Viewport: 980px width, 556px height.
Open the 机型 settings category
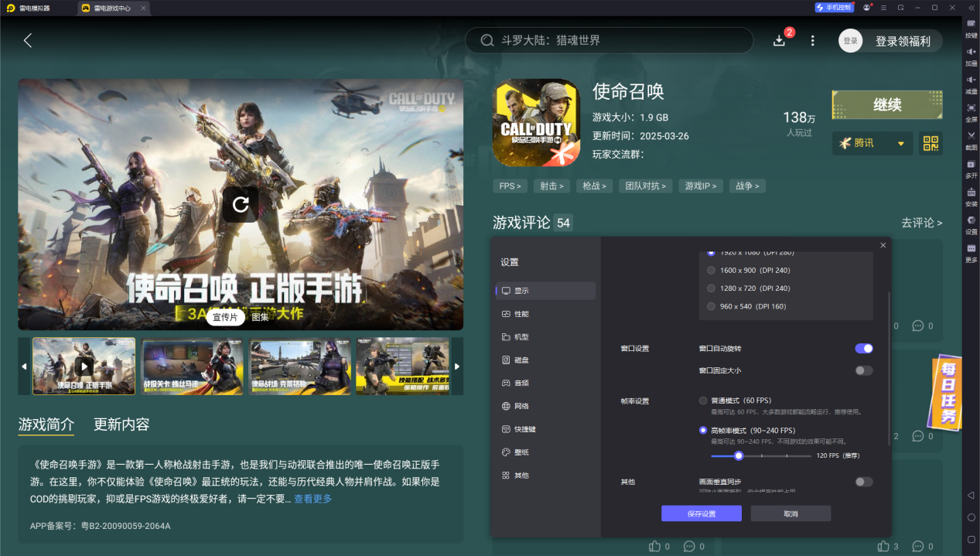click(x=545, y=337)
